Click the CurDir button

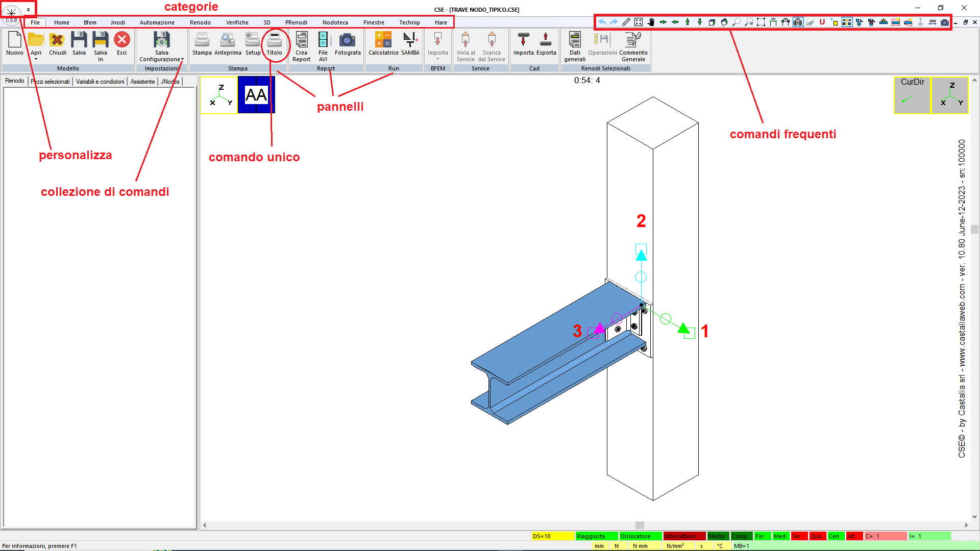912,94
